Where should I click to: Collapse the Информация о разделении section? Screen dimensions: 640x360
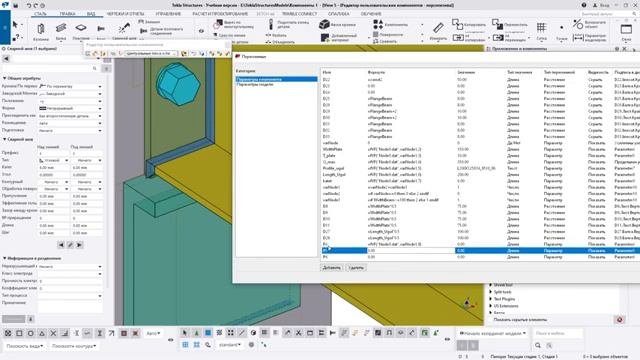5,258
